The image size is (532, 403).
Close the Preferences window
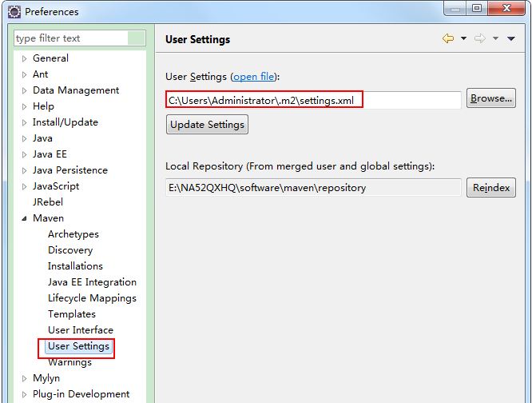[x=506, y=9]
